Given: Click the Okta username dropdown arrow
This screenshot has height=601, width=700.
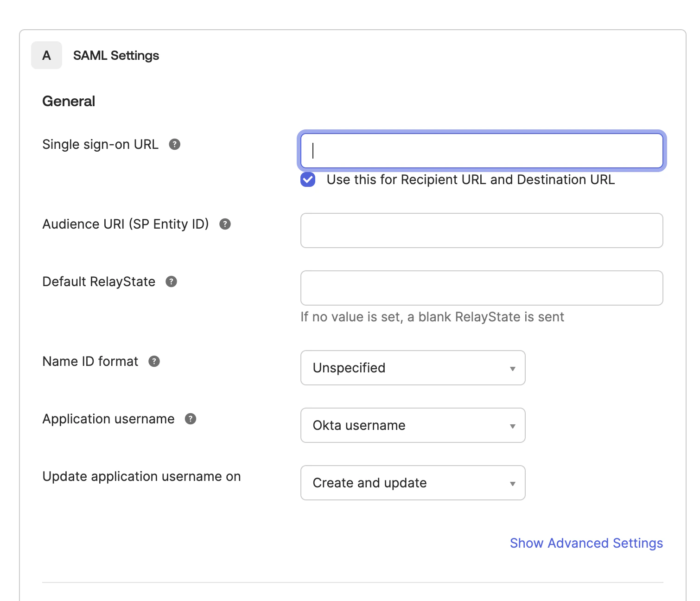Looking at the screenshot, I should [x=512, y=426].
